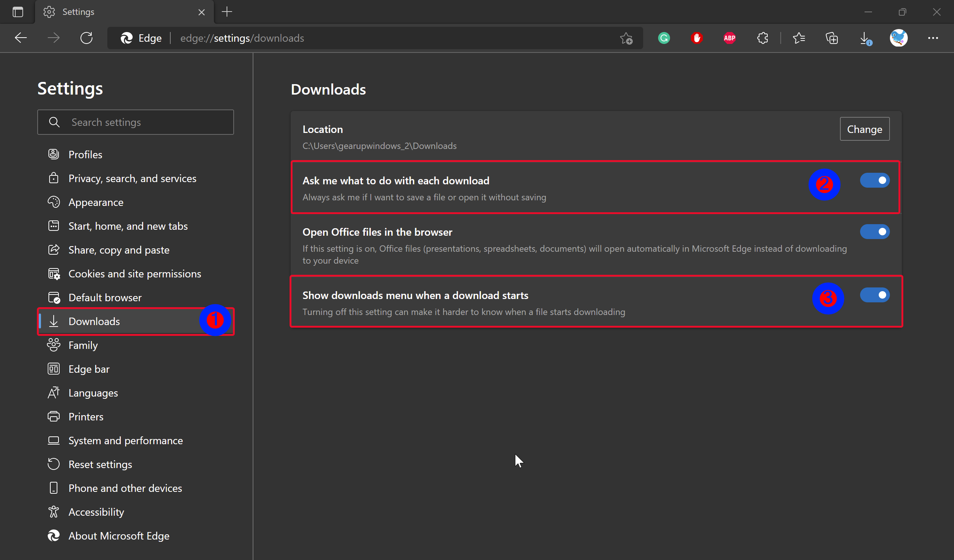Select Downloads from the settings sidebar
This screenshot has height=560, width=954.
coord(94,321)
